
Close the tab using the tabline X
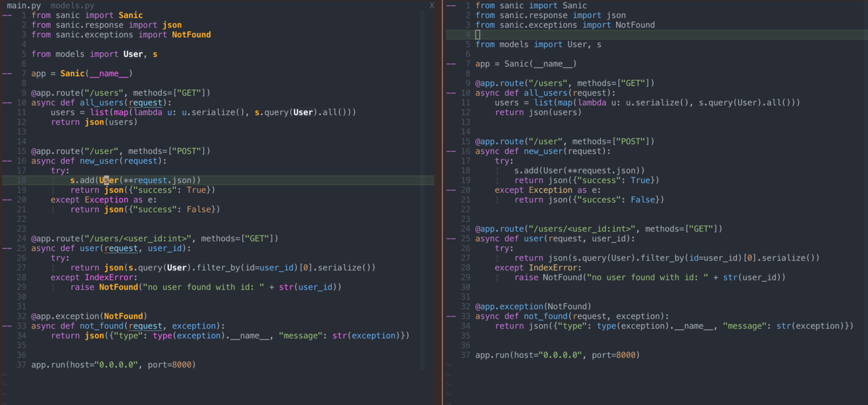432,6
